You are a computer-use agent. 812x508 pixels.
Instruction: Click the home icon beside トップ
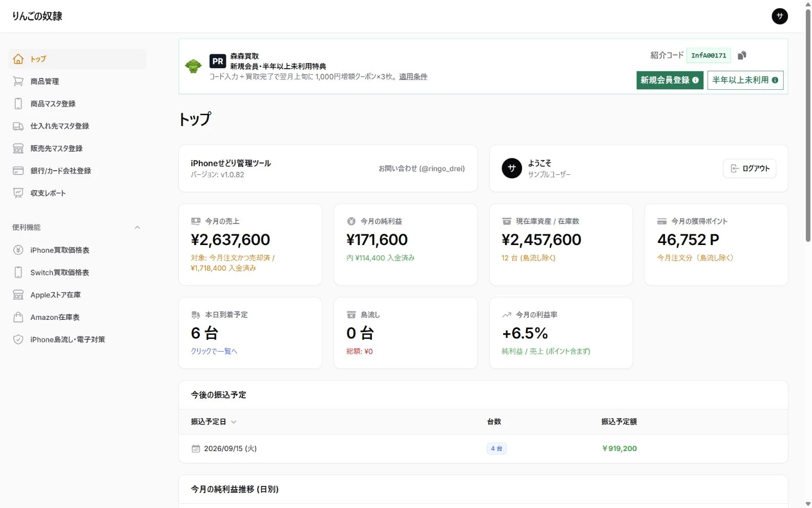click(x=18, y=59)
